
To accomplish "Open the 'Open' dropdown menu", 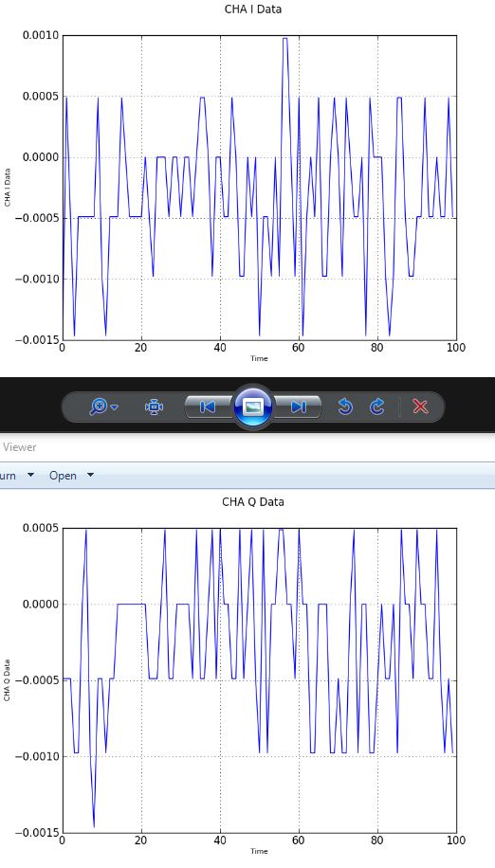I will pyautogui.click(x=71, y=476).
